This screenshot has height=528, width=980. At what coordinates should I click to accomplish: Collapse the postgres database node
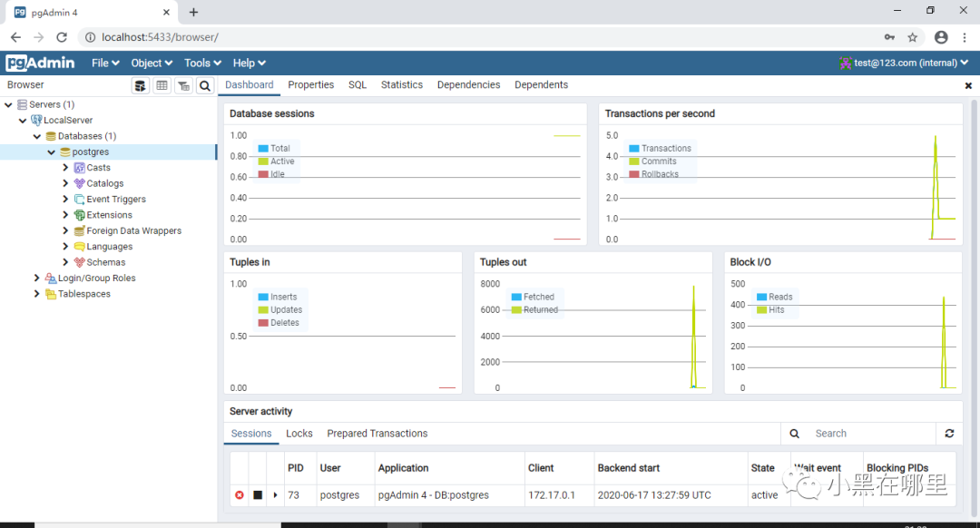coord(51,152)
